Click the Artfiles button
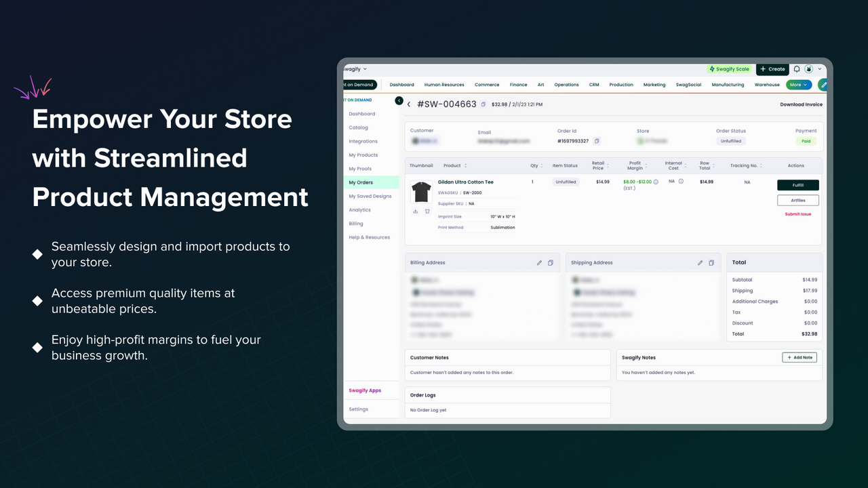868x488 pixels. coord(798,200)
